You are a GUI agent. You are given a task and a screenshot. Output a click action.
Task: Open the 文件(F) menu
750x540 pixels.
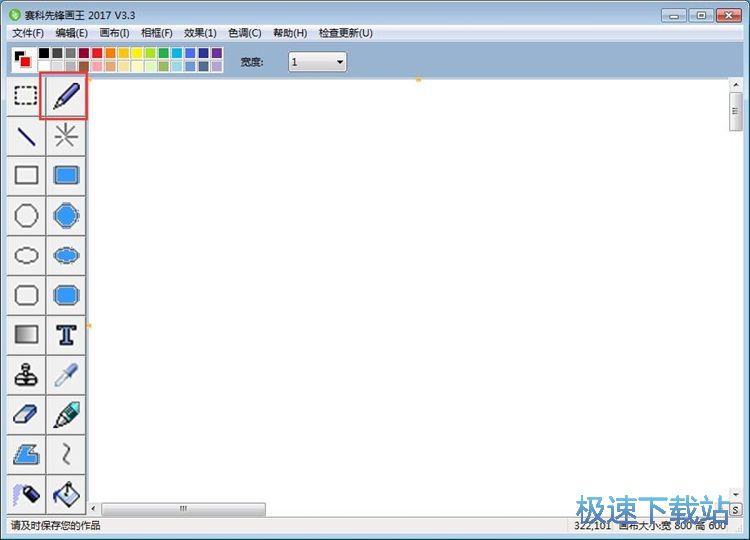click(28, 33)
